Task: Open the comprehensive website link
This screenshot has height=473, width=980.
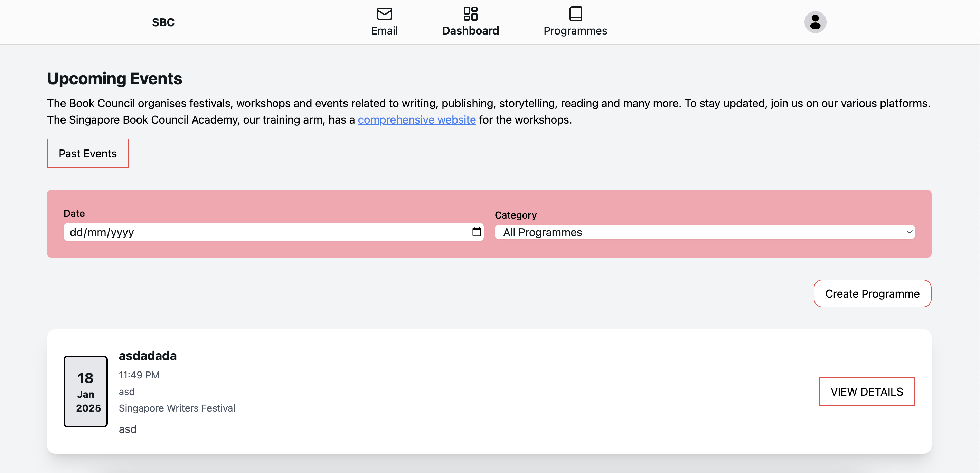Action: point(417,120)
